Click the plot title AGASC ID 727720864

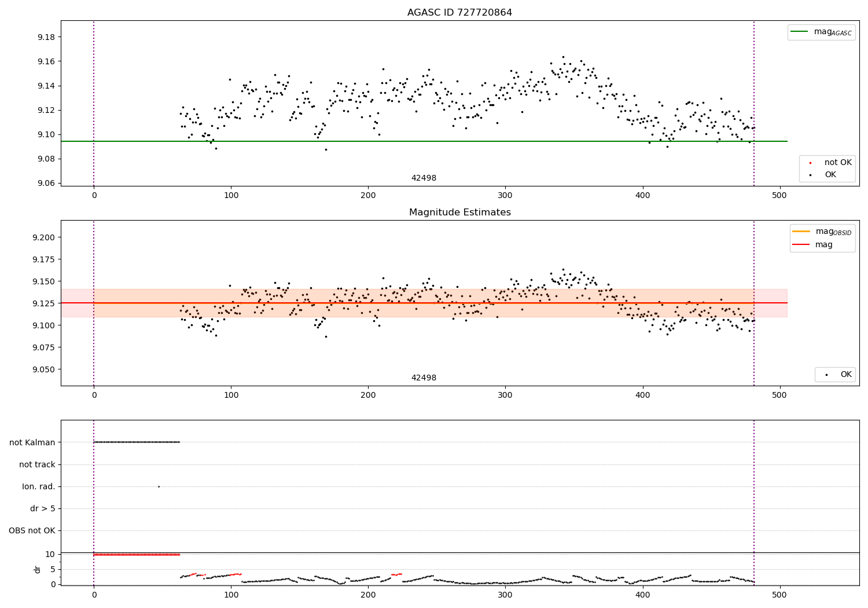point(459,13)
